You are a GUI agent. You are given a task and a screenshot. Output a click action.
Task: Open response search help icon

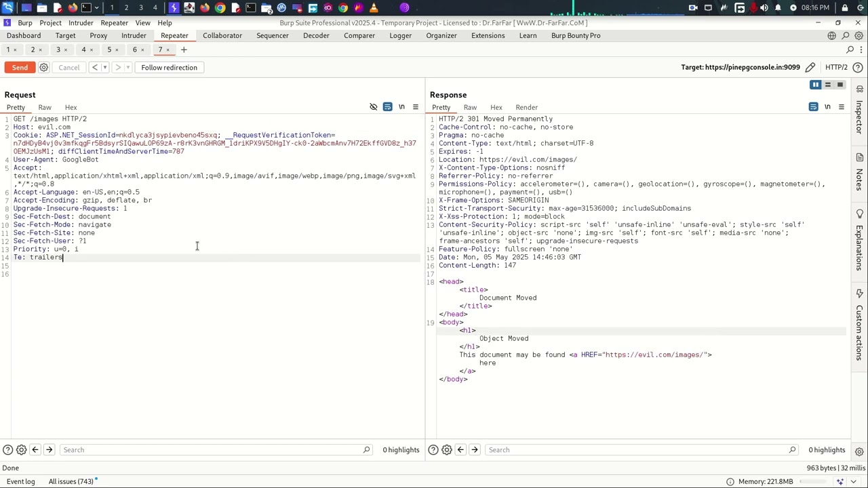[x=433, y=450]
